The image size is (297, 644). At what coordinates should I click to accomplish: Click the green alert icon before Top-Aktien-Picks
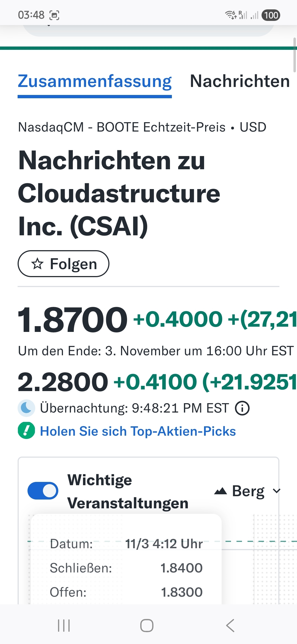26,431
